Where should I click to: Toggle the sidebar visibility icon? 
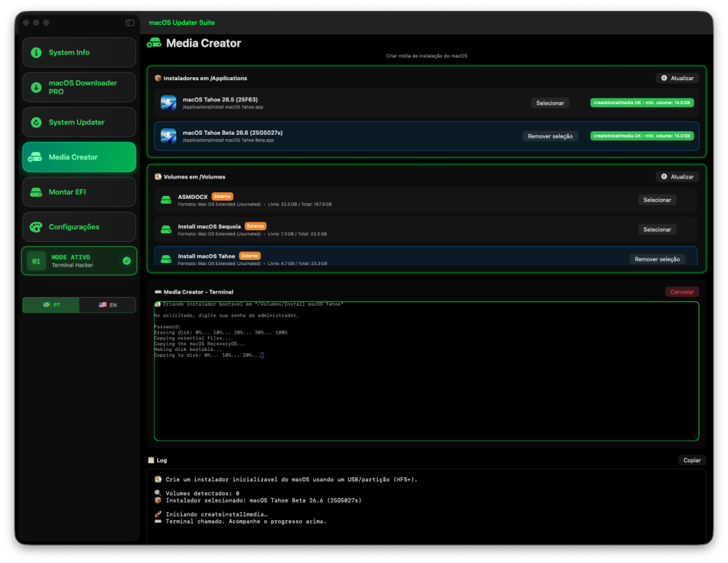130,23
